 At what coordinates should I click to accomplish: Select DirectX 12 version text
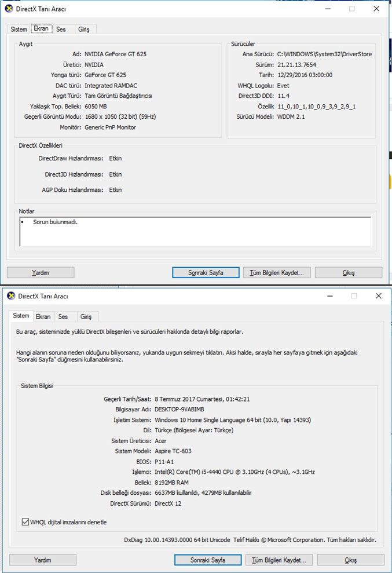tap(168, 503)
